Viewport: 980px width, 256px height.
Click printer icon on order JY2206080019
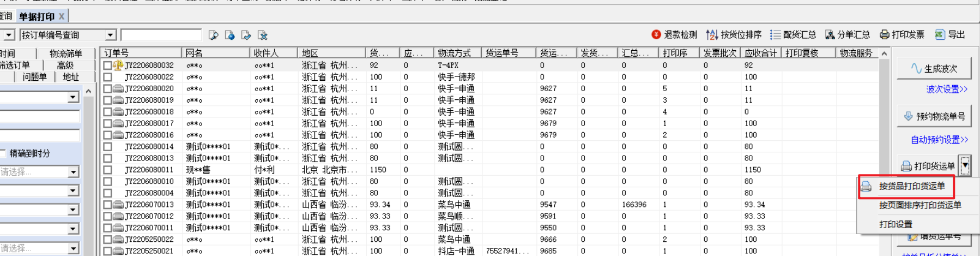[118, 100]
